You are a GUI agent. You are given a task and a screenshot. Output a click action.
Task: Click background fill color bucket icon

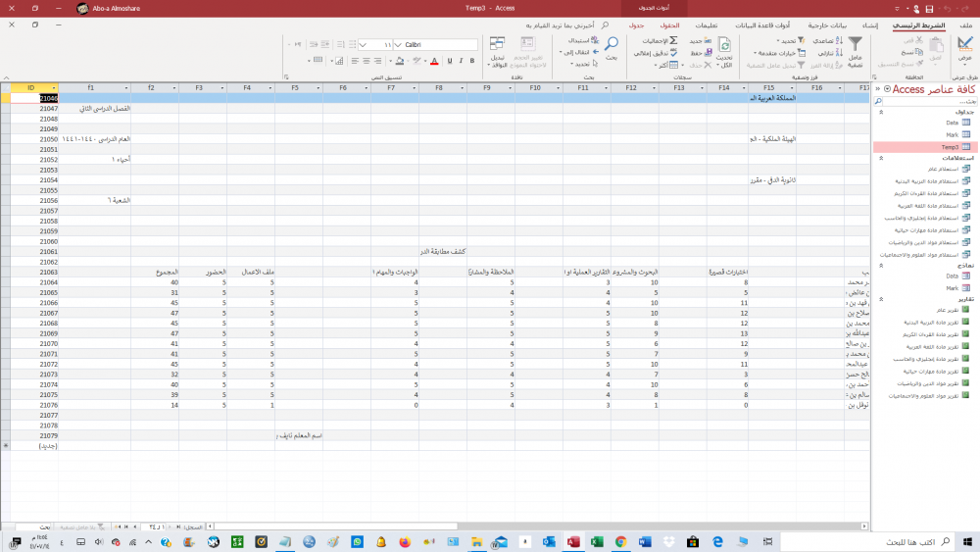[x=400, y=61]
